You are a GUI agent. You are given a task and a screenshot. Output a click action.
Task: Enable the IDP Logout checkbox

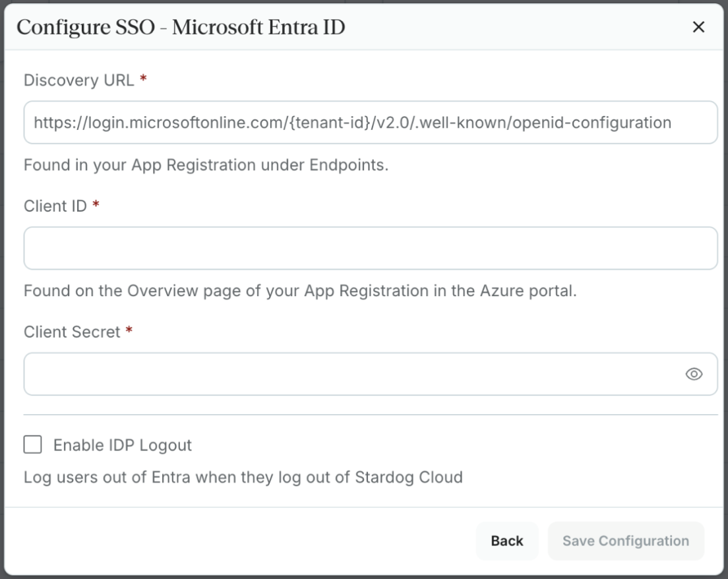(x=33, y=444)
